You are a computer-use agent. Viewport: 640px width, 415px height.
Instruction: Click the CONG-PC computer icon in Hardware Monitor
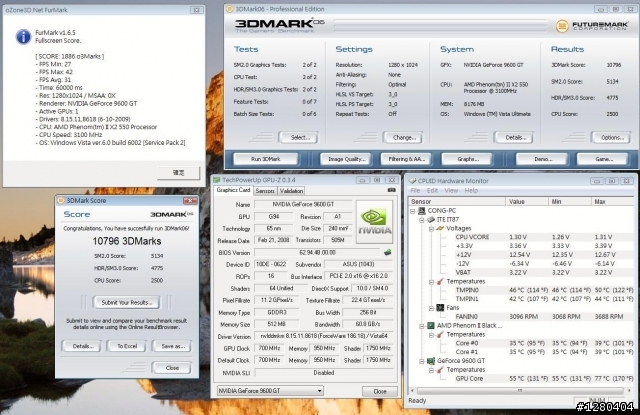pyautogui.click(x=422, y=211)
